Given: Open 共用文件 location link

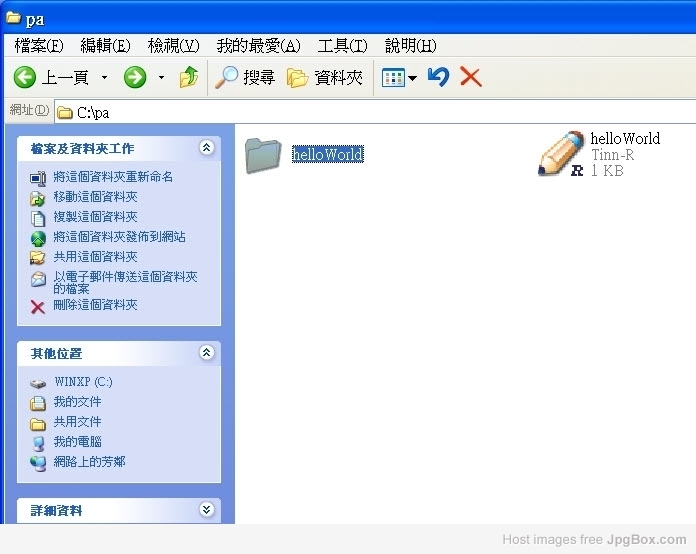Looking at the screenshot, I should pos(77,422).
